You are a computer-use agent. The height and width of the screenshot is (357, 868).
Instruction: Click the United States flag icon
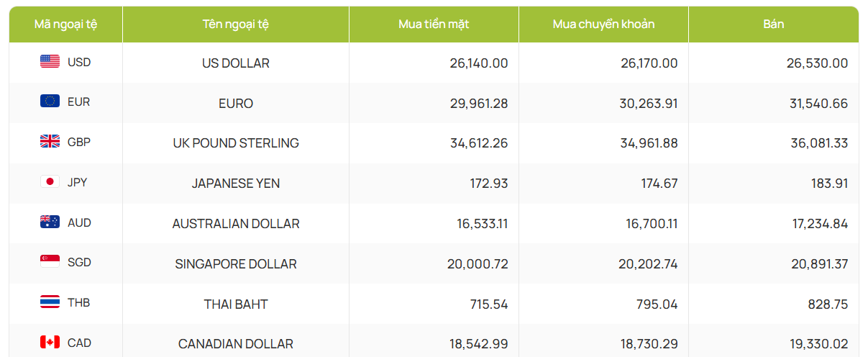[50, 62]
